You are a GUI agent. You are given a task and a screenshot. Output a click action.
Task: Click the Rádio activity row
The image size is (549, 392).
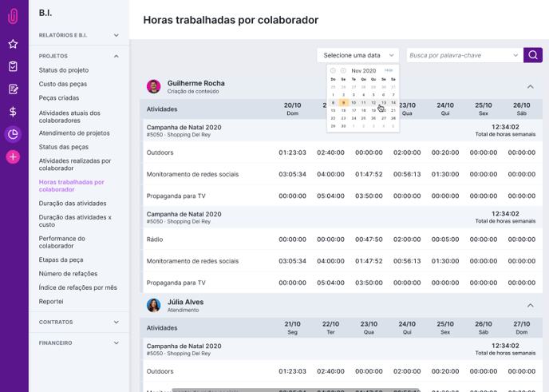pyautogui.click(x=341, y=240)
